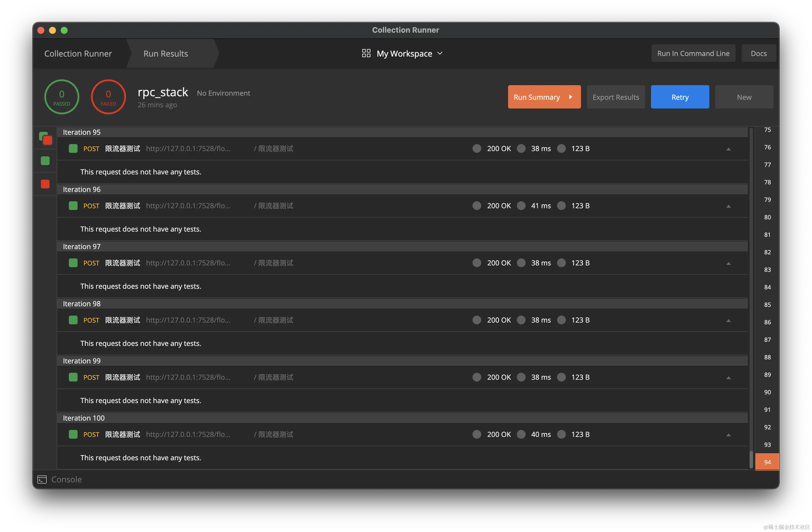Click Export Results button
Viewport: 812px width, 532px height.
pyautogui.click(x=615, y=97)
